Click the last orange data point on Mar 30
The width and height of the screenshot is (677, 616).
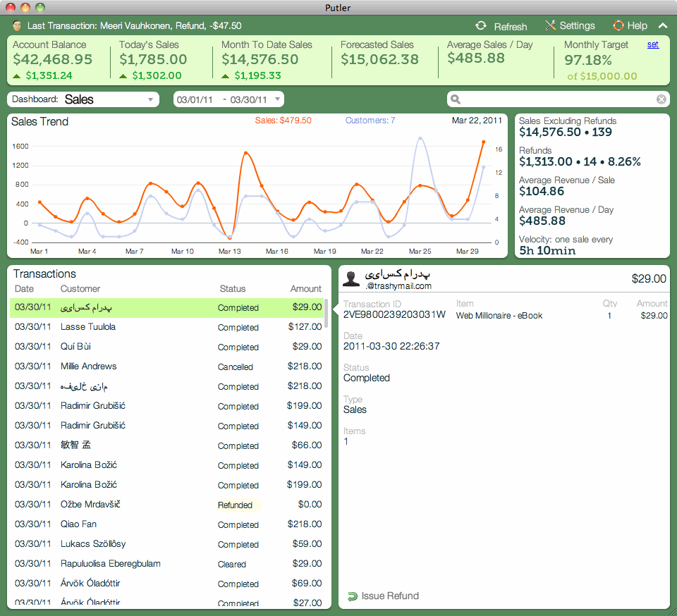[484, 142]
